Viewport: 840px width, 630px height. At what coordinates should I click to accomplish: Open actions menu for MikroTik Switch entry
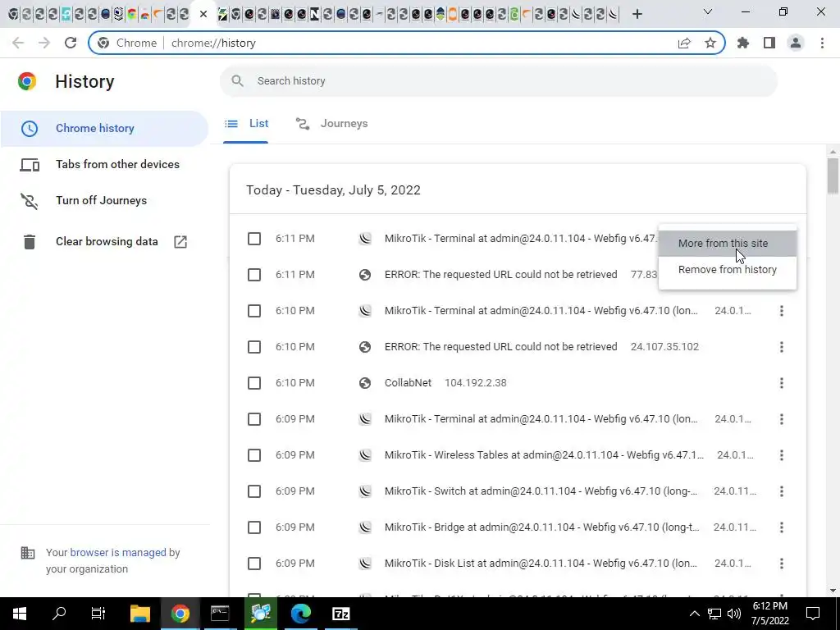pos(782,491)
